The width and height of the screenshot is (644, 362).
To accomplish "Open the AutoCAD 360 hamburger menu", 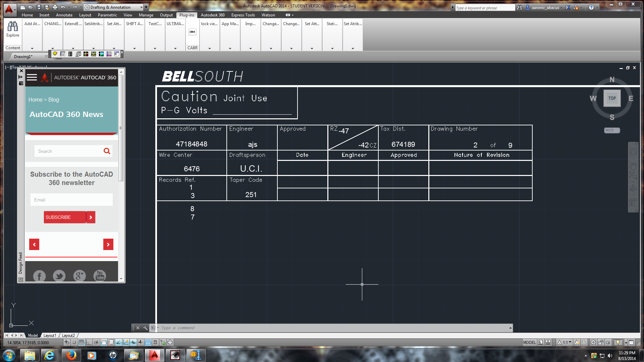I will (32, 77).
